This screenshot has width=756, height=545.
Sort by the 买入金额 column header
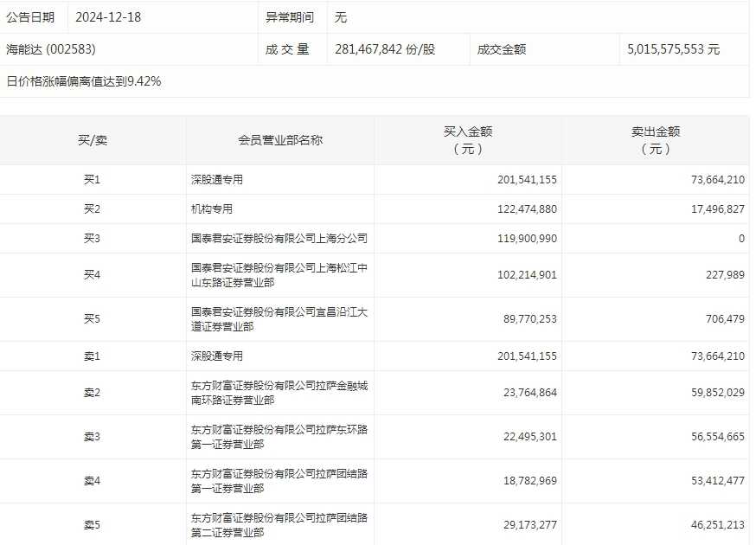468,140
